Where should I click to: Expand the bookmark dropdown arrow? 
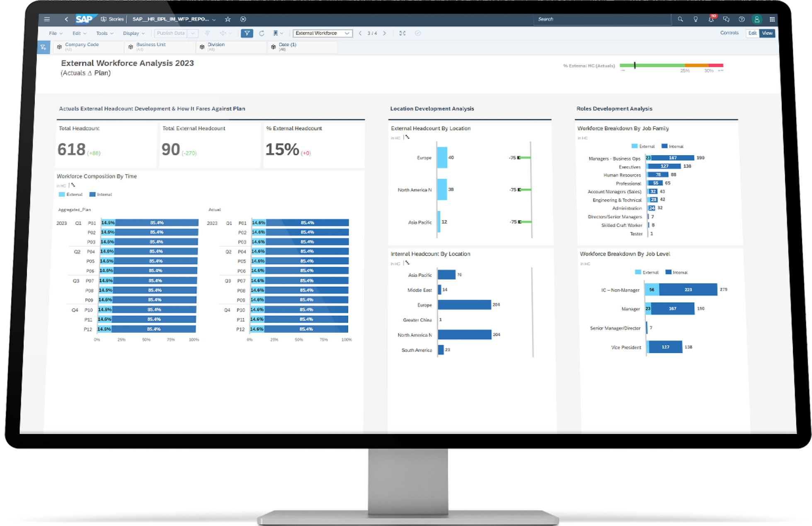(282, 33)
